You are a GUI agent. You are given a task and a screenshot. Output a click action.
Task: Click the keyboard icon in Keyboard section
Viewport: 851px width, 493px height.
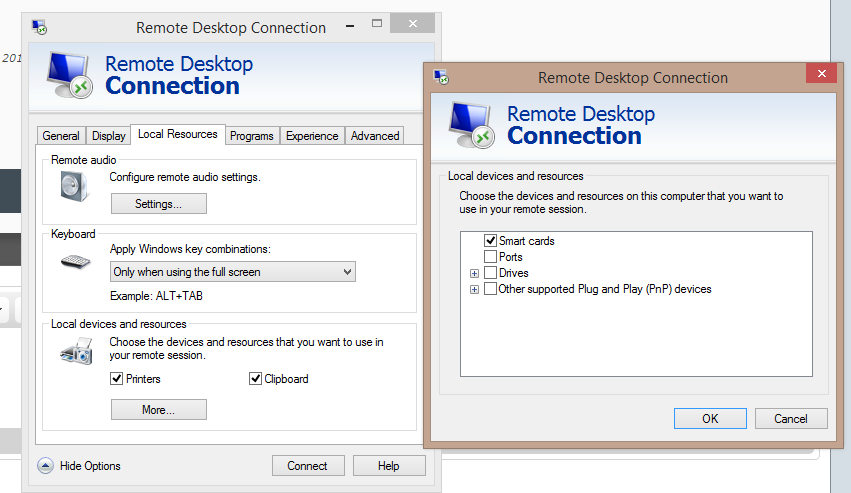tap(75, 262)
